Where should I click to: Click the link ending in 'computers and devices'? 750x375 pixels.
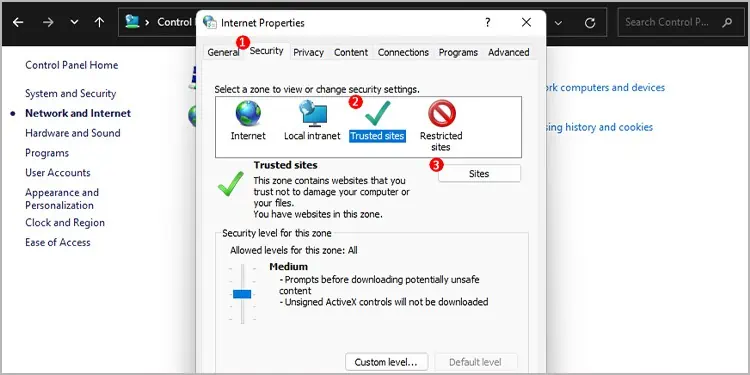pos(606,88)
